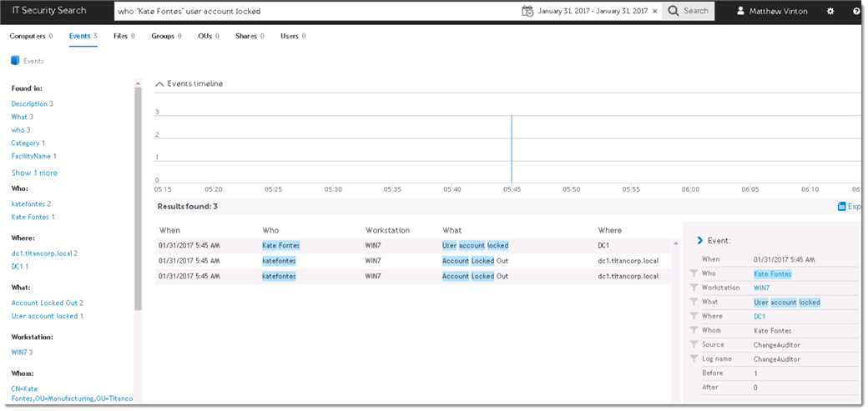Click the calendar date range icon
Viewport: 868px width, 411px height.
[527, 11]
